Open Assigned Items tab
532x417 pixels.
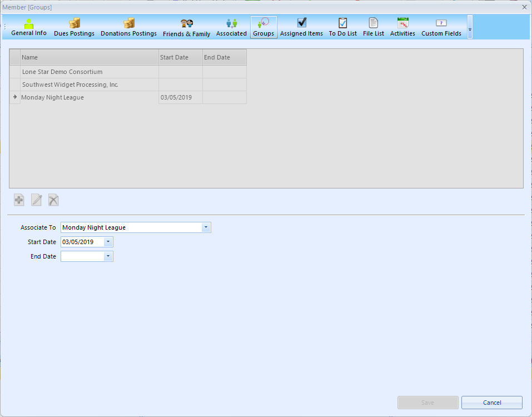point(301,27)
